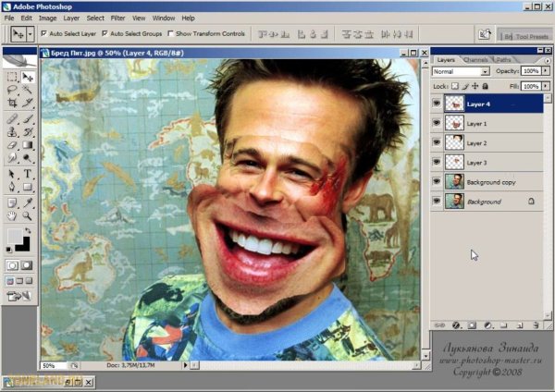Create a new layer using the panel icon

click(x=520, y=325)
